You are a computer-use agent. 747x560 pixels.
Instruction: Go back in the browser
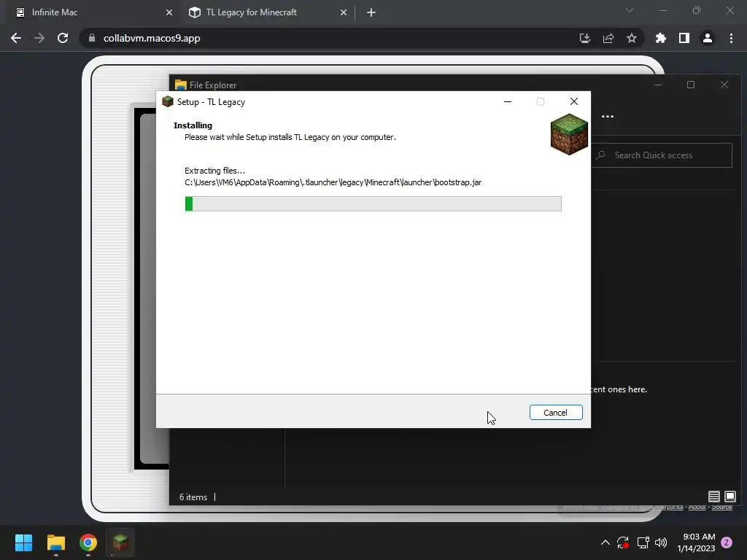(16, 38)
